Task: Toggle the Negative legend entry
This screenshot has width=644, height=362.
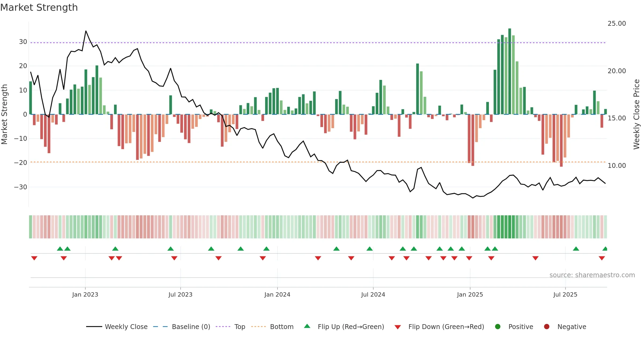Action: click(x=565, y=327)
